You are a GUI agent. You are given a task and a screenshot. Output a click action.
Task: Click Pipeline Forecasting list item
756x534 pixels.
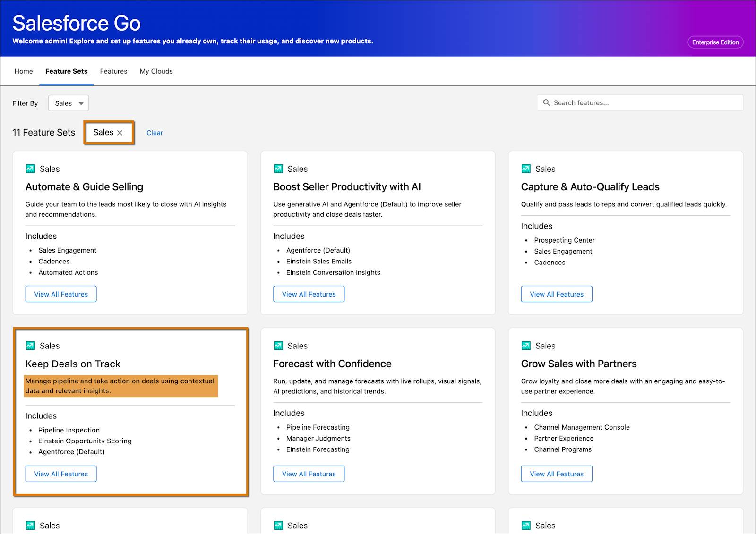click(318, 427)
